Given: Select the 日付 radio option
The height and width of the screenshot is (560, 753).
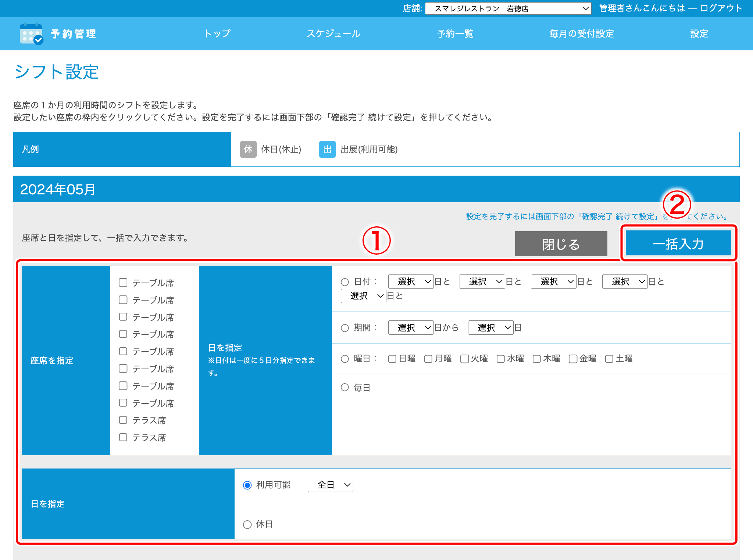Looking at the screenshot, I should click(345, 282).
